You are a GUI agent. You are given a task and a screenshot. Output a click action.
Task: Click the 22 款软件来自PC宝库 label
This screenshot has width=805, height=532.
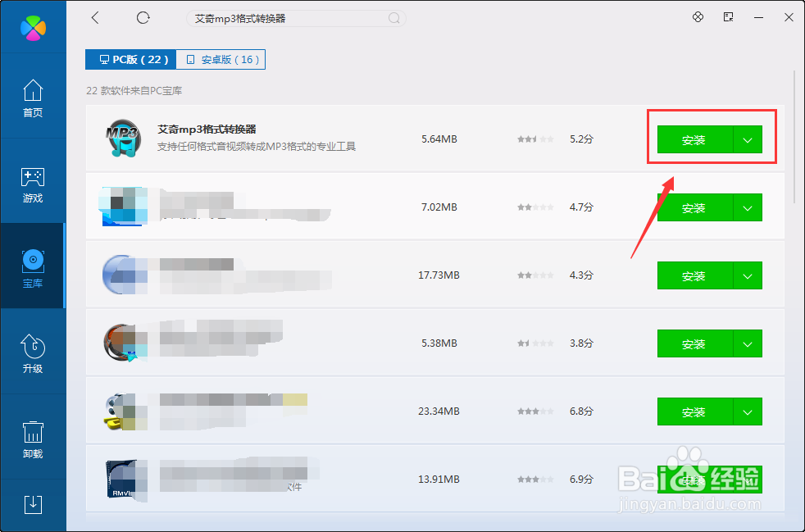(134, 91)
